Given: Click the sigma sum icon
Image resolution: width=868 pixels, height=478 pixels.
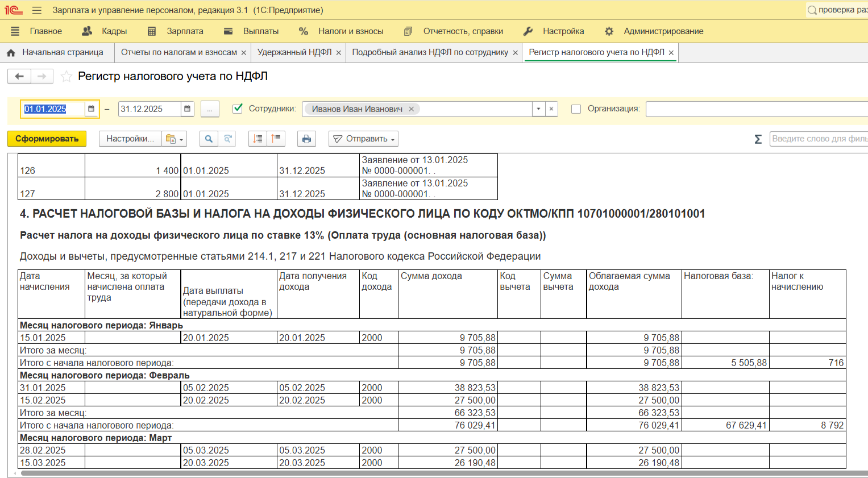Looking at the screenshot, I should 758,139.
